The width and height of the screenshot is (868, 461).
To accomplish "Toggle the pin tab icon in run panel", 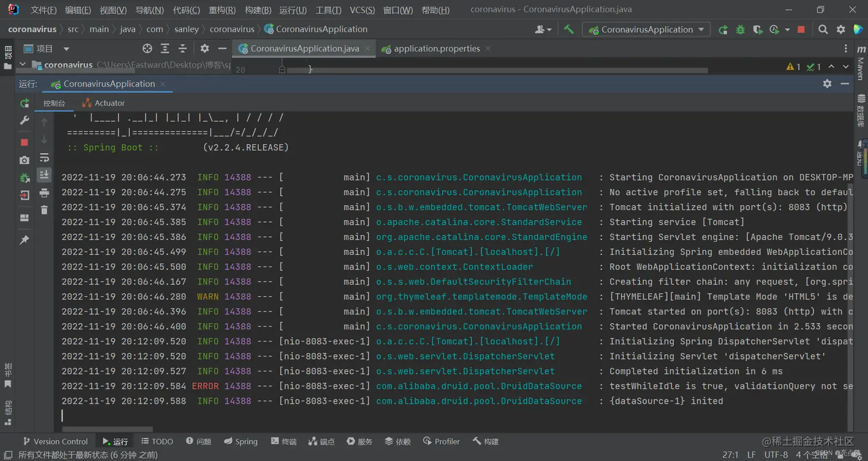I will [x=24, y=240].
